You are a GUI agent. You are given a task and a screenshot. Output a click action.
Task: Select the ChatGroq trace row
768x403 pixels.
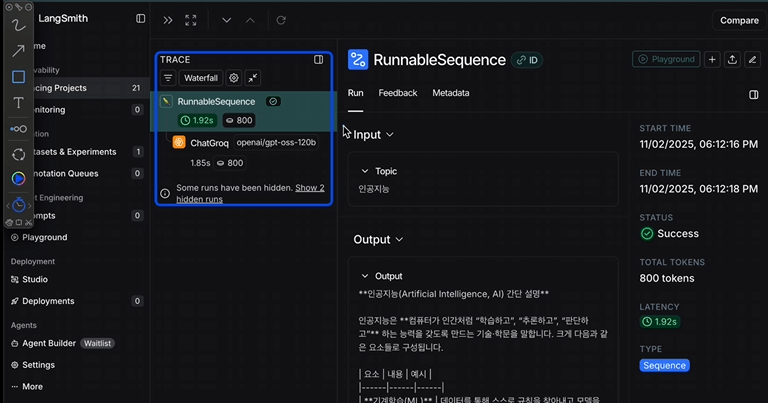pos(243,152)
